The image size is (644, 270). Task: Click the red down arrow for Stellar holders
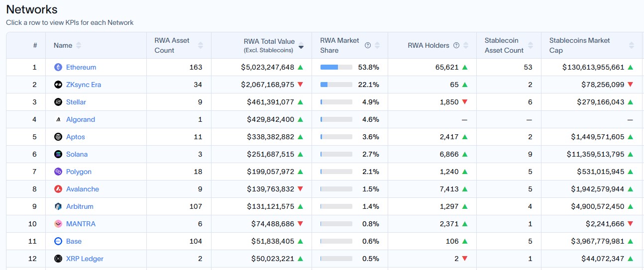[x=465, y=102]
